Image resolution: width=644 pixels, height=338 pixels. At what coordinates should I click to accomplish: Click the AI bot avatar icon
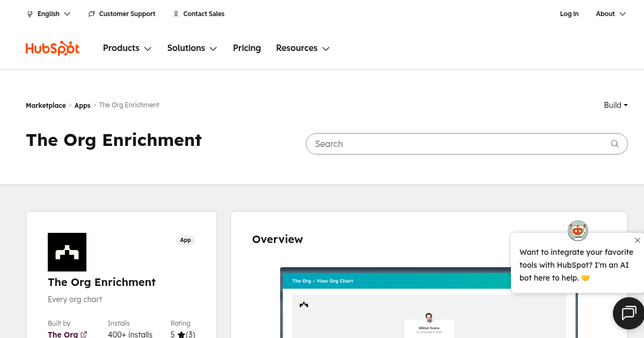pos(578,231)
